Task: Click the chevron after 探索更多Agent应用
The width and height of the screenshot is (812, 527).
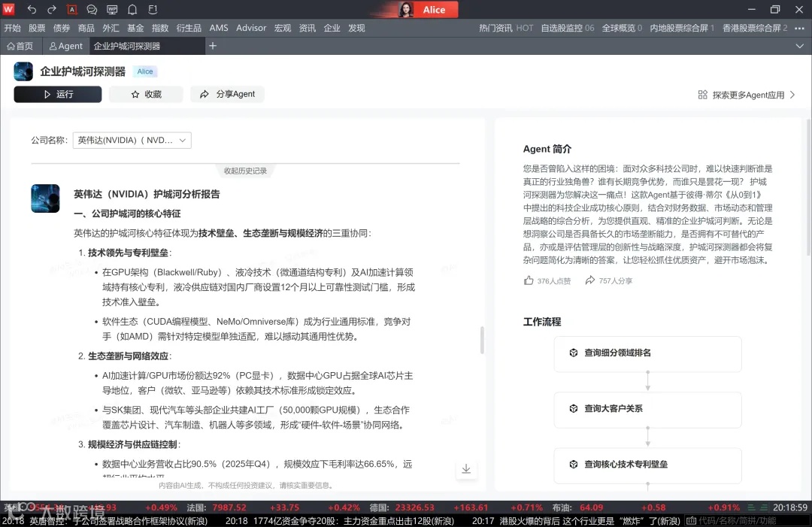Action: click(792, 95)
